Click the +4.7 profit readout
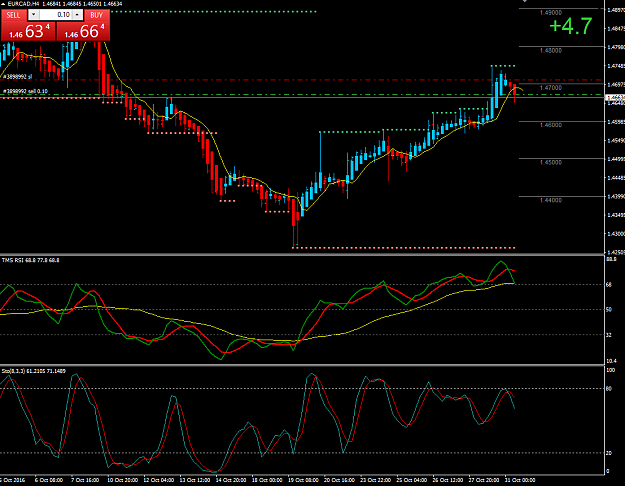The width and height of the screenshot is (625, 486). [570, 26]
